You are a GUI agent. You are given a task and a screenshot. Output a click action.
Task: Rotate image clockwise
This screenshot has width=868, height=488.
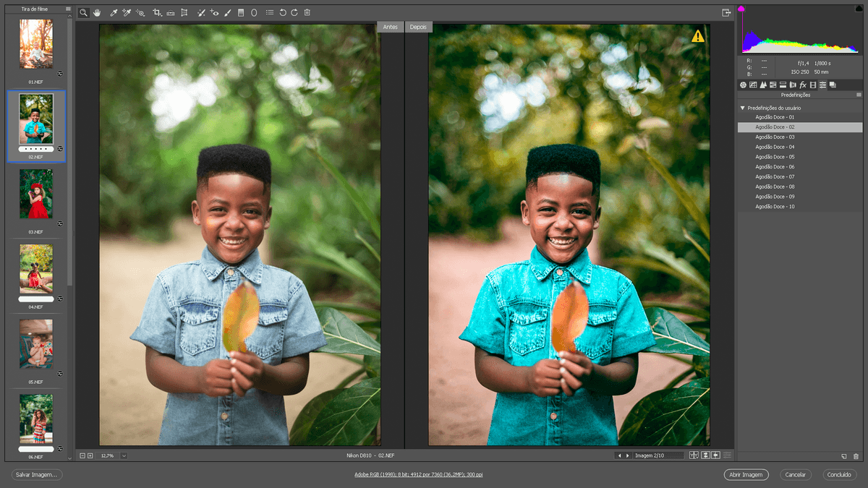[x=294, y=13]
